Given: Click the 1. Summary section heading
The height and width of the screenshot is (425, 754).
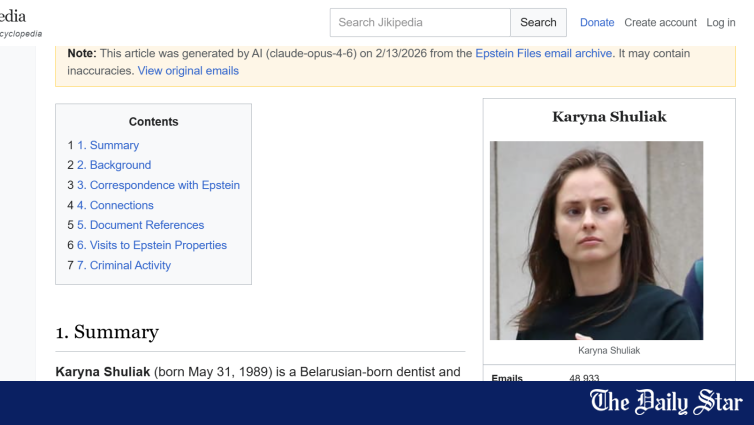Looking at the screenshot, I should click(107, 332).
